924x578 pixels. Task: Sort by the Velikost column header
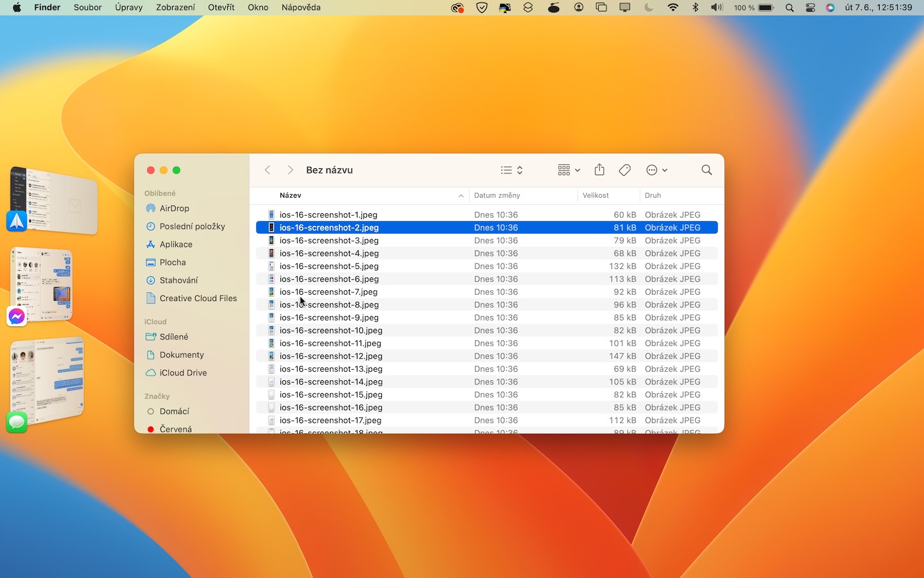(595, 195)
